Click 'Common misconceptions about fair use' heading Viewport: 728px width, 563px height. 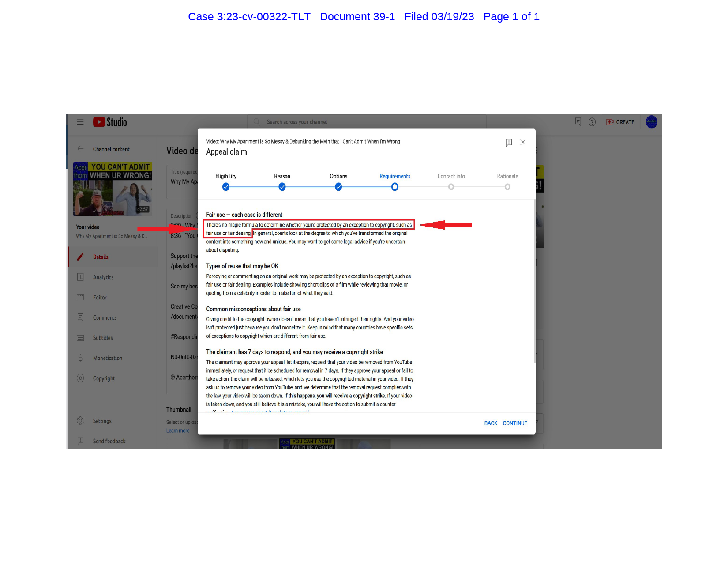click(x=253, y=309)
